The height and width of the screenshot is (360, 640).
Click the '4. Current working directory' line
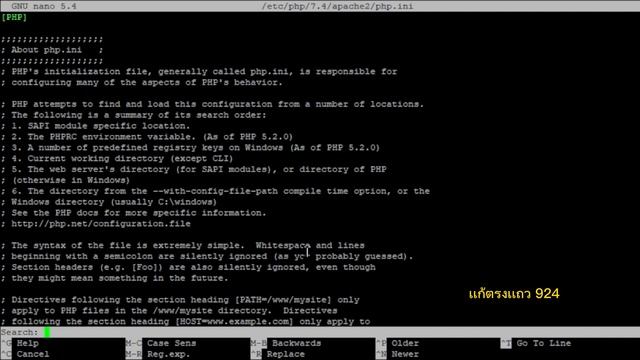pyautogui.click(x=117, y=159)
